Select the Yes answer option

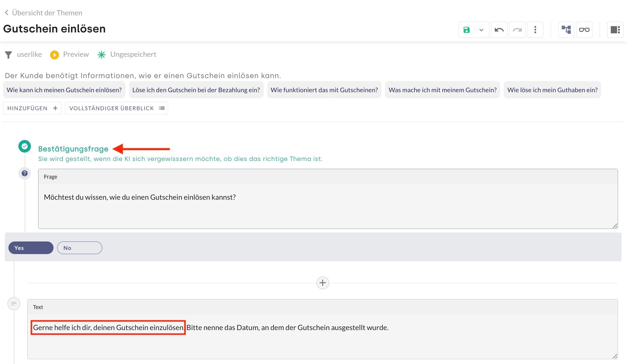[x=31, y=248]
